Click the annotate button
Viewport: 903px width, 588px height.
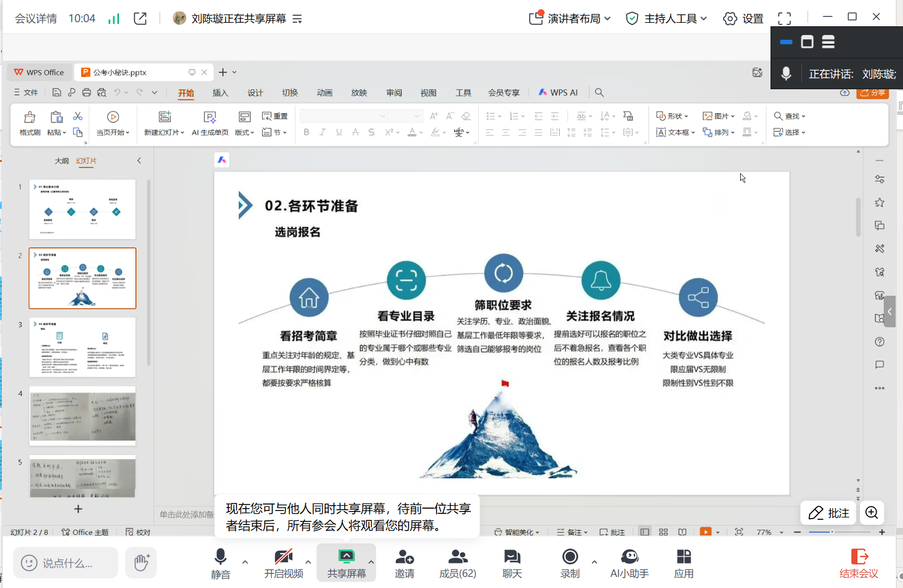point(828,513)
